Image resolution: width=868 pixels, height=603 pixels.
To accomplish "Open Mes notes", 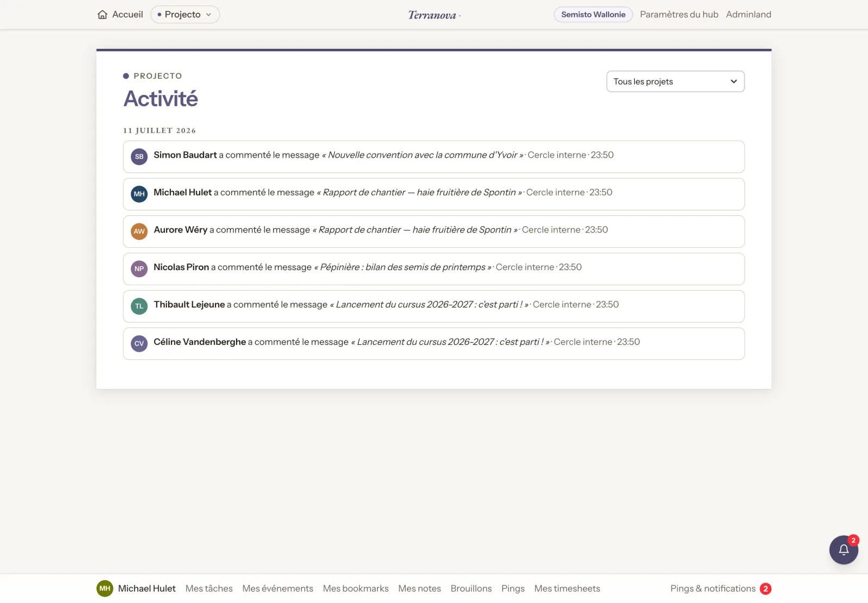I will (419, 588).
